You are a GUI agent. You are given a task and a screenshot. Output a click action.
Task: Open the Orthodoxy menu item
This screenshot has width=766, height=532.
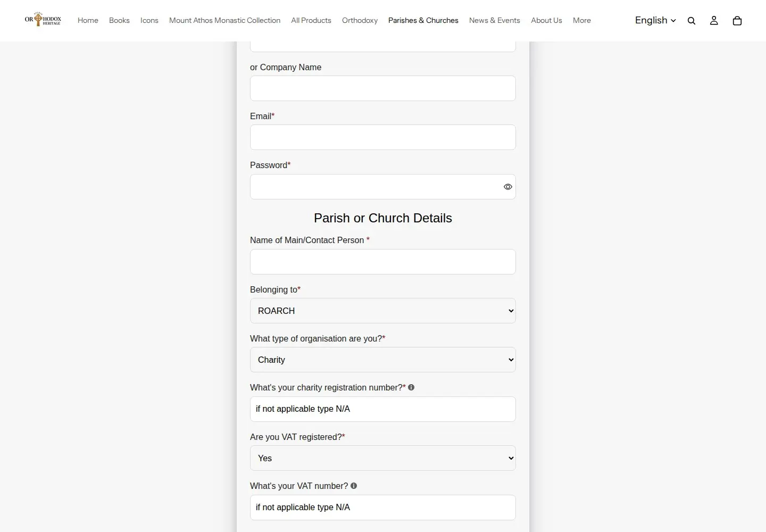pos(360,20)
